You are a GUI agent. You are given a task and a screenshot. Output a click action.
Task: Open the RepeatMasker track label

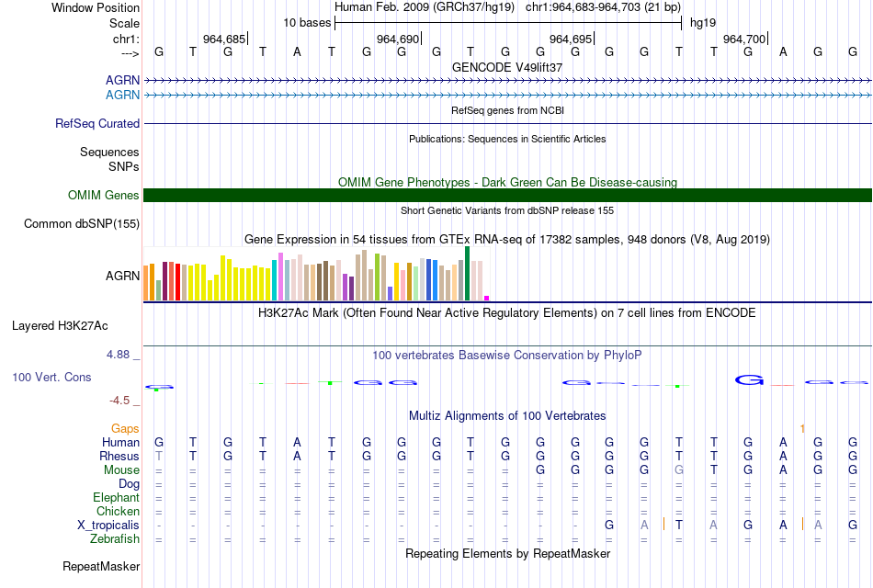[101, 566]
